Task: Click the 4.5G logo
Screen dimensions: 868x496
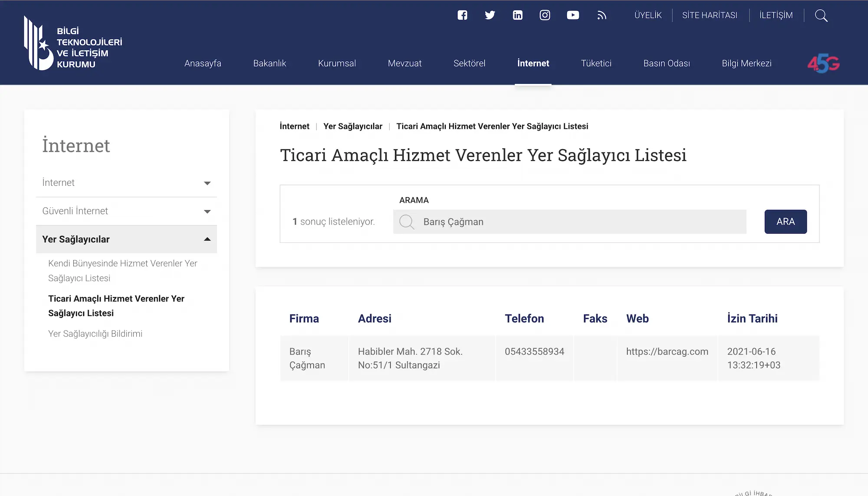Action: (823, 63)
